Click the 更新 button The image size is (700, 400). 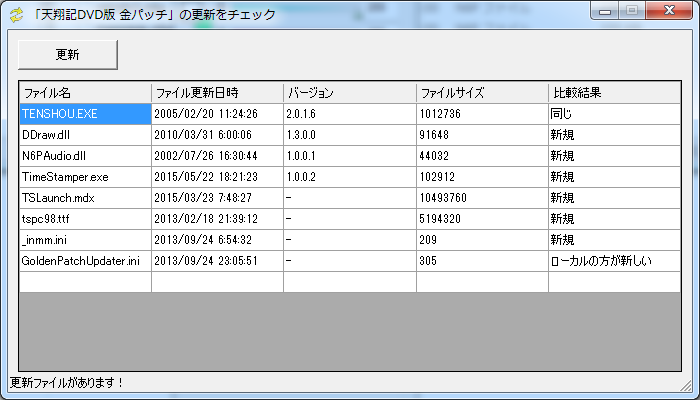tap(68, 55)
